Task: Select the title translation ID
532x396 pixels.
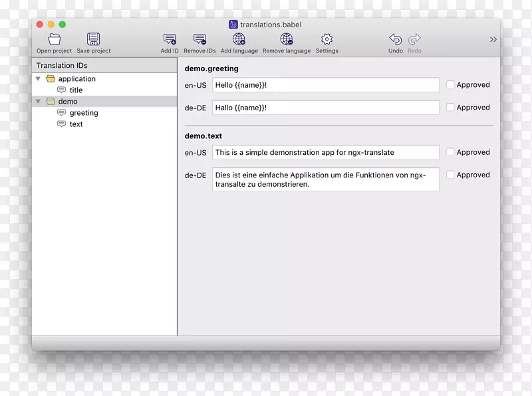Action: coord(76,90)
